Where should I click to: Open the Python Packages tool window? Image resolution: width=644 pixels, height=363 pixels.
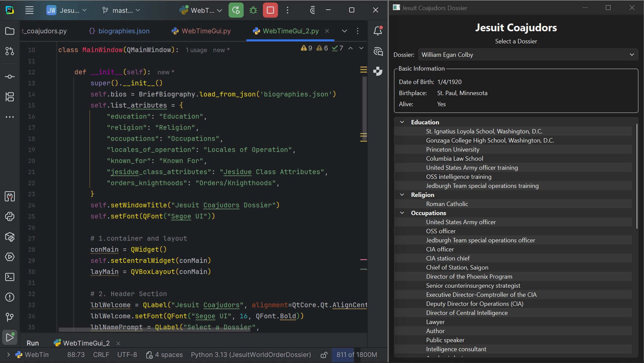click(x=10, y=237)
